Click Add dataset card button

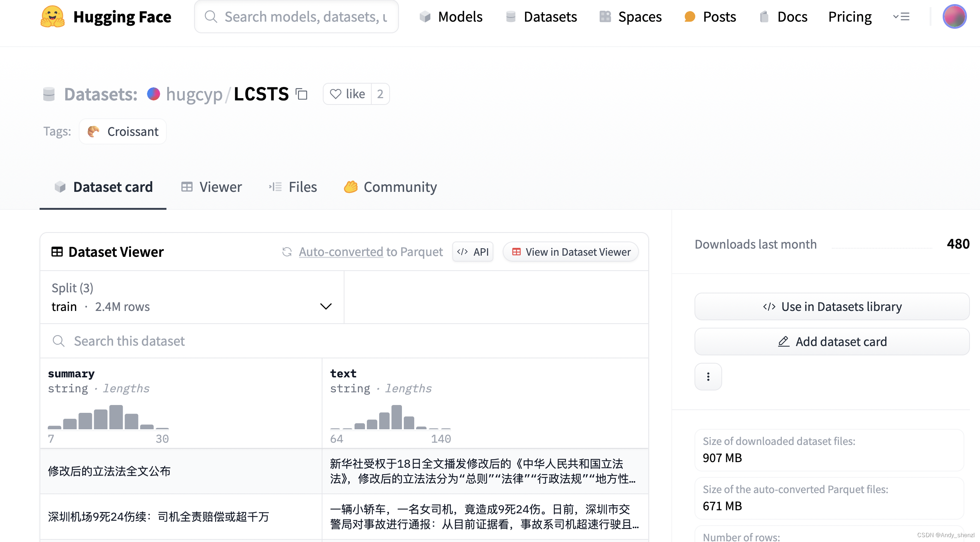pos(831,342)
